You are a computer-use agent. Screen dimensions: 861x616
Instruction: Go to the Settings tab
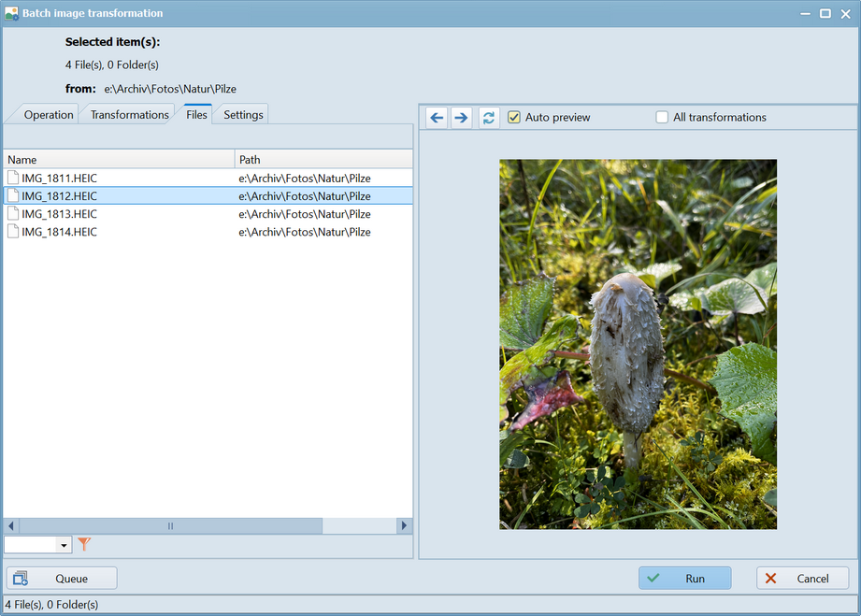coord(243,115)
